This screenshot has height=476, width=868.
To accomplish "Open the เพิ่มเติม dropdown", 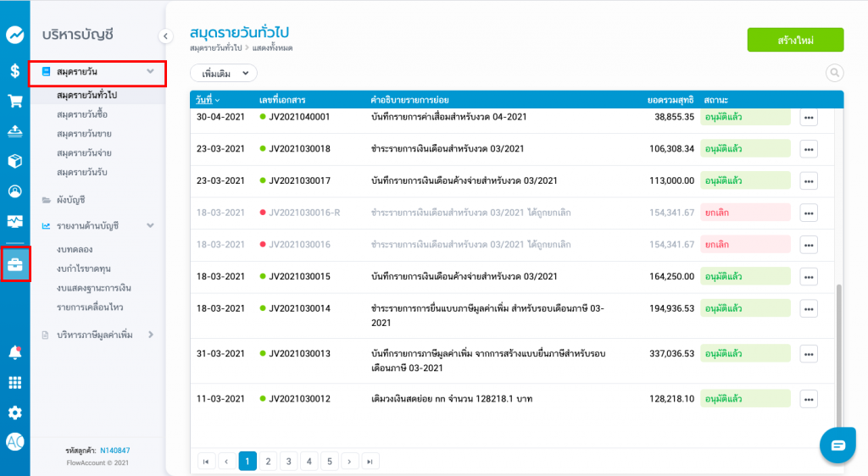I will pyautogui.click(x=224, y=73).
